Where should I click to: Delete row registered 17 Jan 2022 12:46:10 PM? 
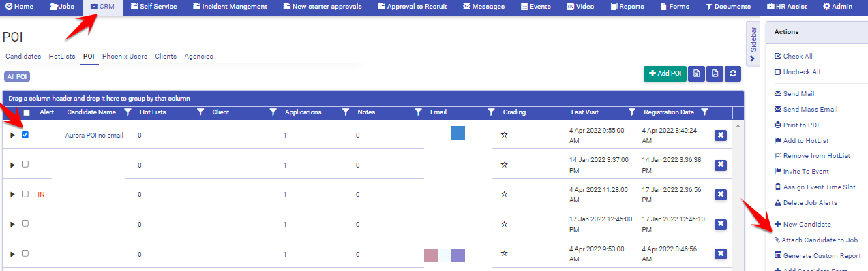click(x=720, y=224)
